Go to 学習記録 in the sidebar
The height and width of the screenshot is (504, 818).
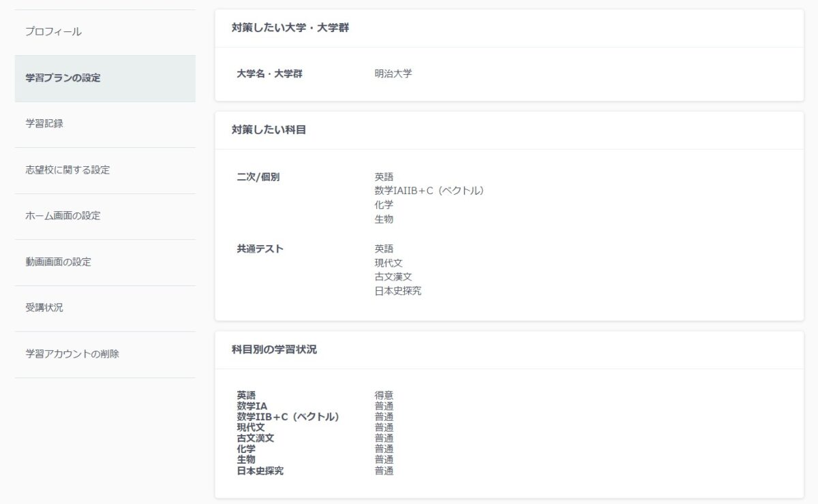pyautogui.click(x=105, y=124)
